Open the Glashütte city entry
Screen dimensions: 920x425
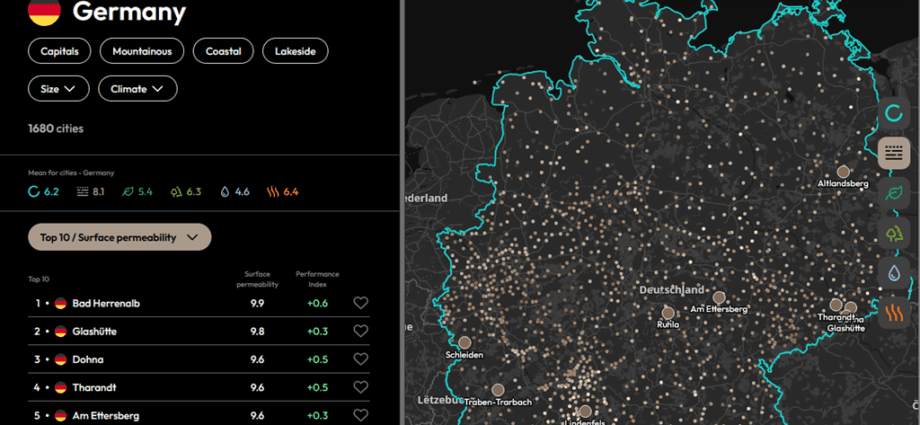[x=199, y=331]
